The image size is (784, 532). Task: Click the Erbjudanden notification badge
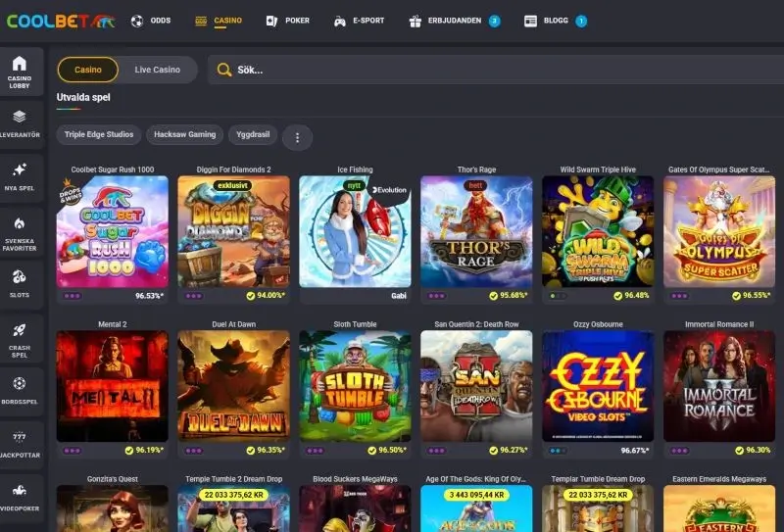click(x=495, y=21)
